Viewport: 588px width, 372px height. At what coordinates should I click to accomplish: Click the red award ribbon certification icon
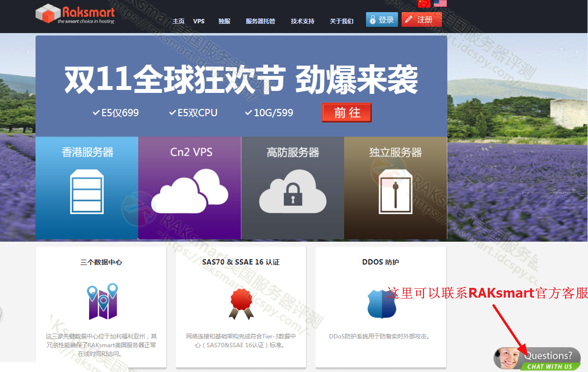coord(241,303)
